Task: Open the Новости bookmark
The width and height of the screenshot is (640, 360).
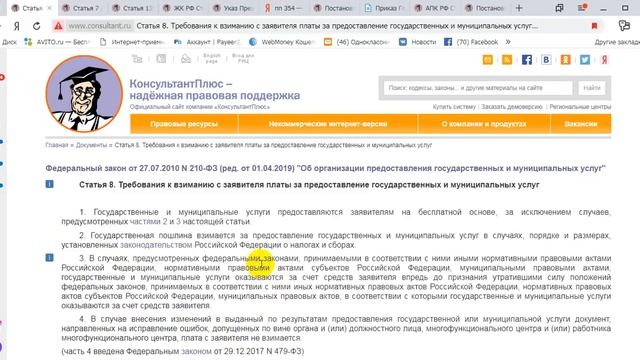Action: 418,42
